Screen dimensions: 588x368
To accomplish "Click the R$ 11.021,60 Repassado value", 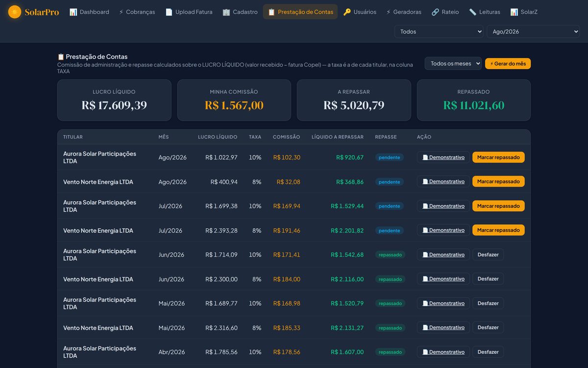I will click(x=474, y=105).
